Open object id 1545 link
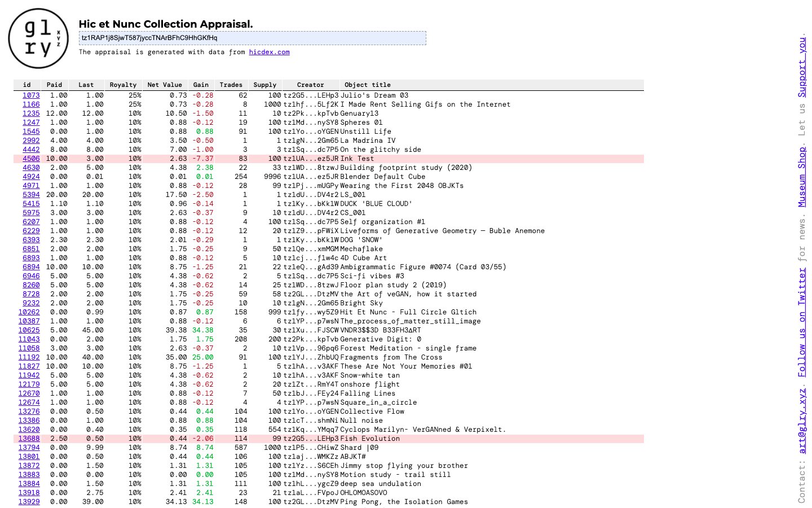Screen dimensions: 812x508 tap(31, 132)
